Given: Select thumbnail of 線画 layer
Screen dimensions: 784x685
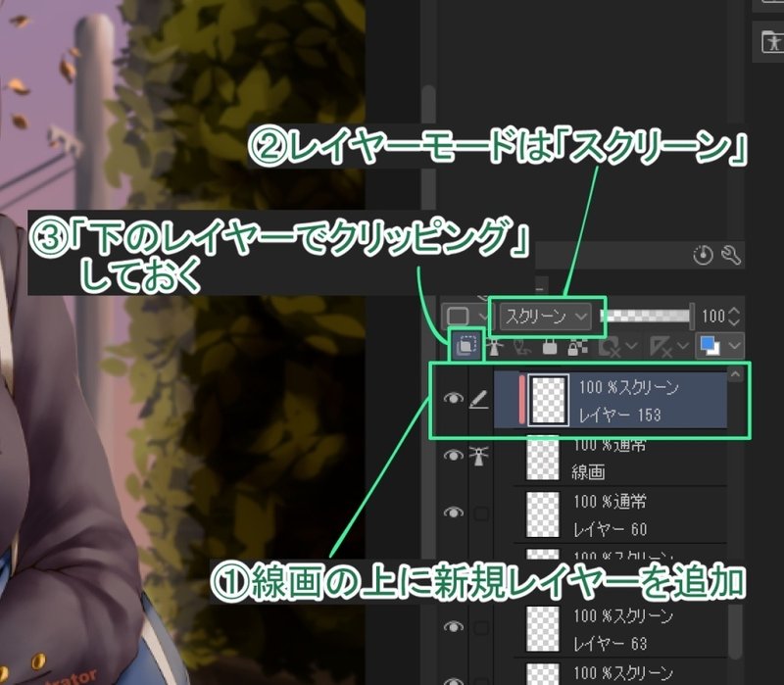Looking at the screenshot, I should [543, 458].
